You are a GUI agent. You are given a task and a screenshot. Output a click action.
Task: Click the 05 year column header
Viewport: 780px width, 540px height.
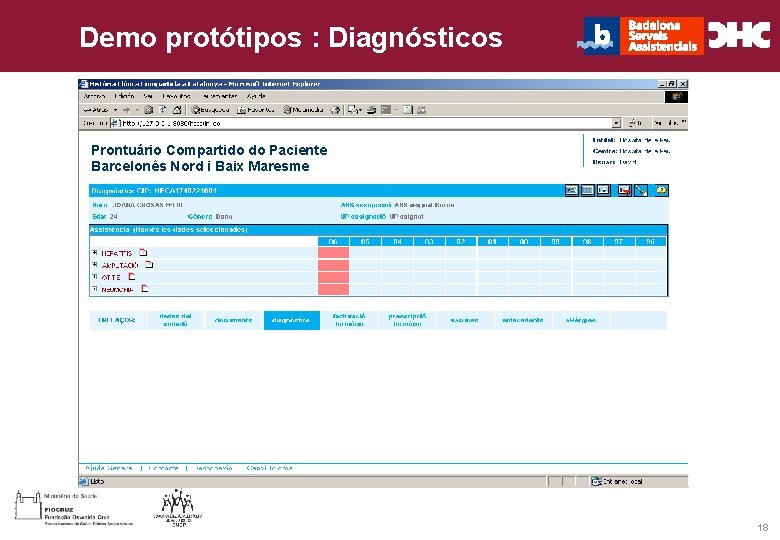[x=365, y=242]
